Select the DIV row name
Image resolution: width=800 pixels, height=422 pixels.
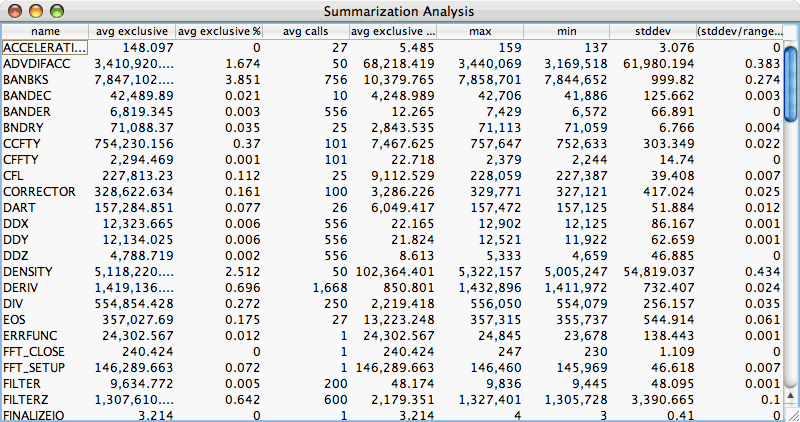[x=13, y=304]
